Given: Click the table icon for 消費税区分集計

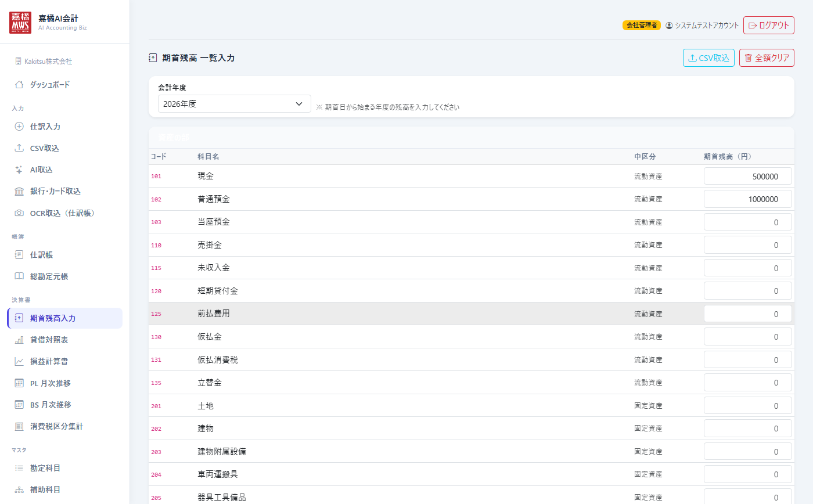Looking at the screenshot, I should tap(19, 426).
